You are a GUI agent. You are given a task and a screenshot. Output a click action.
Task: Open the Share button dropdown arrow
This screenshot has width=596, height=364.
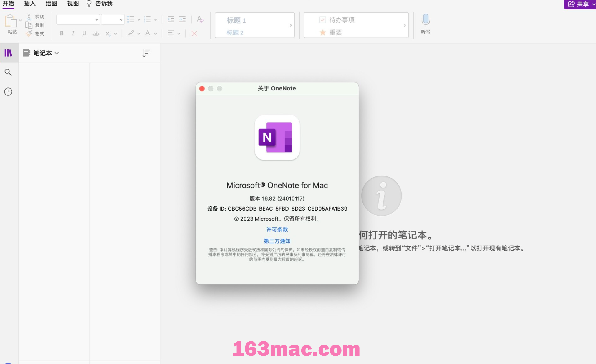[x=593, y=4]
